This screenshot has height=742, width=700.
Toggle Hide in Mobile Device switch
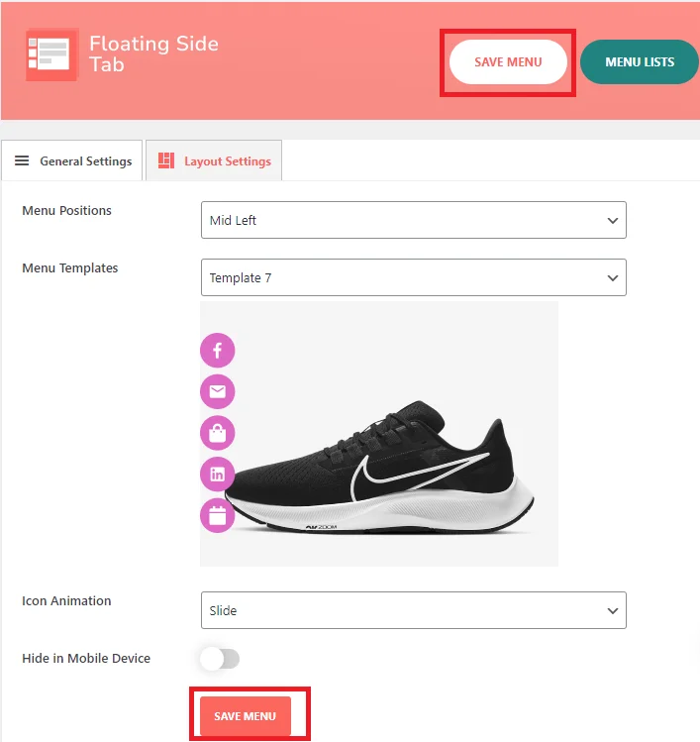click(220, 659)
